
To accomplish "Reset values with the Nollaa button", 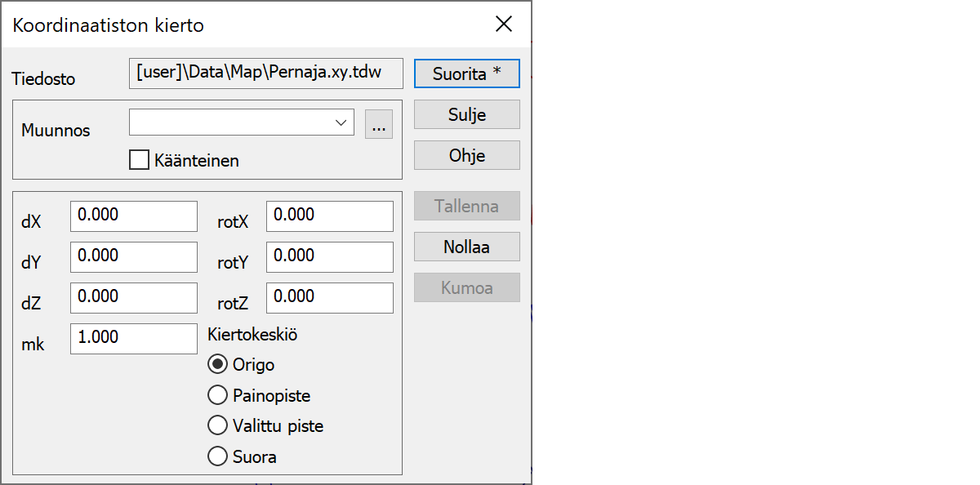I will pyautogui.click(x=466, y=247).
